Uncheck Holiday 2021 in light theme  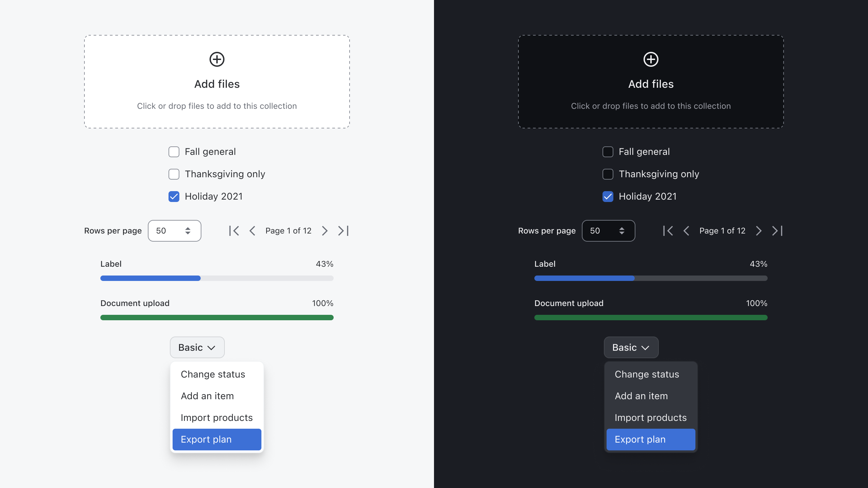tap(174, 197)
